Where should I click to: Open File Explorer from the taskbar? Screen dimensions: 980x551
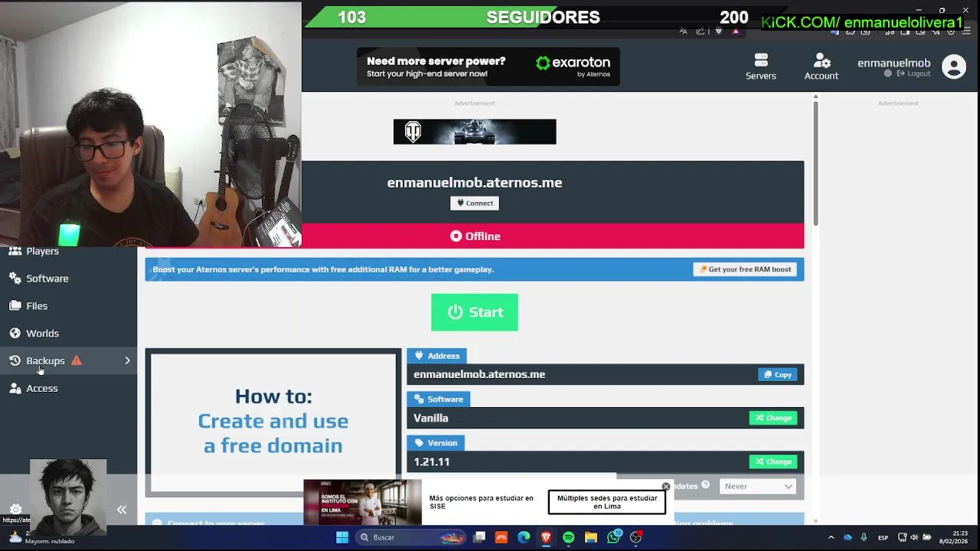(x=591, y=537)
